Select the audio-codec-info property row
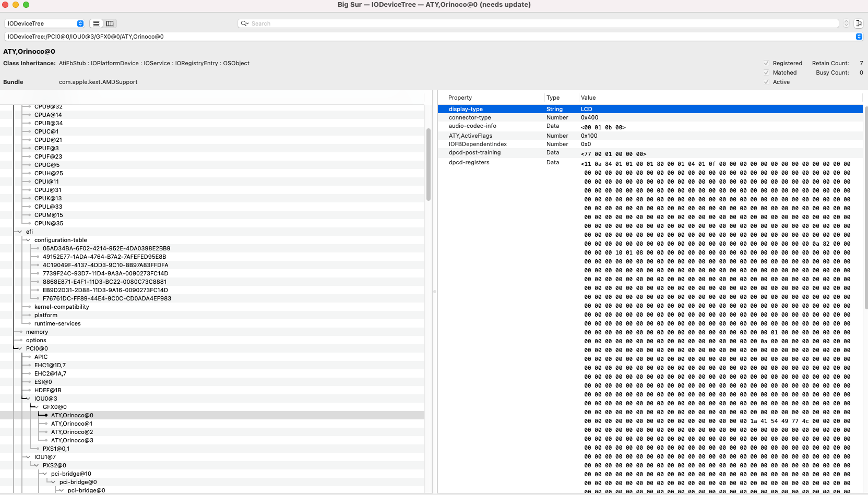The height and width of the screenshot is (495, 868). point(650,126)
